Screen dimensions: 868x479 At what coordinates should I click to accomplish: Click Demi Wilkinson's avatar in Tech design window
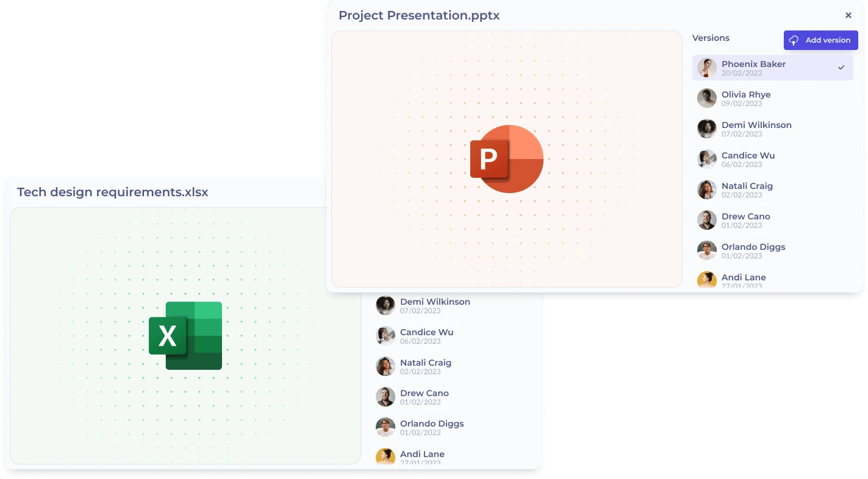tap(386, 305)
